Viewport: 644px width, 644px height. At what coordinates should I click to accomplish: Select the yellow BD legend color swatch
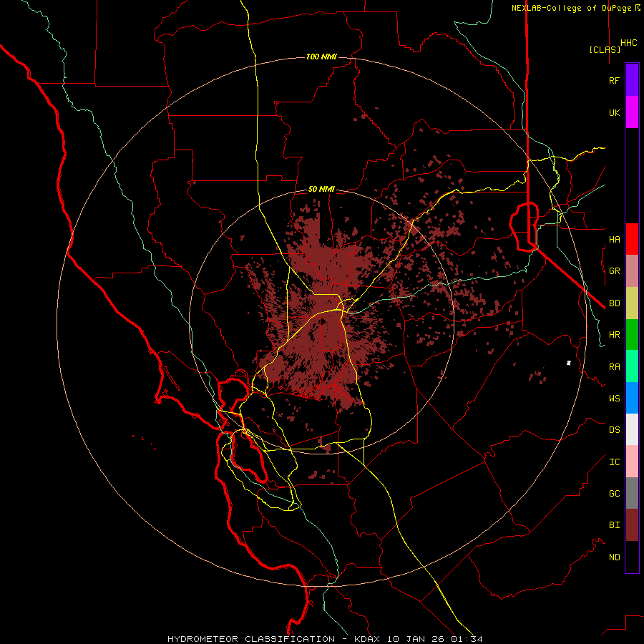pos(632,303)
